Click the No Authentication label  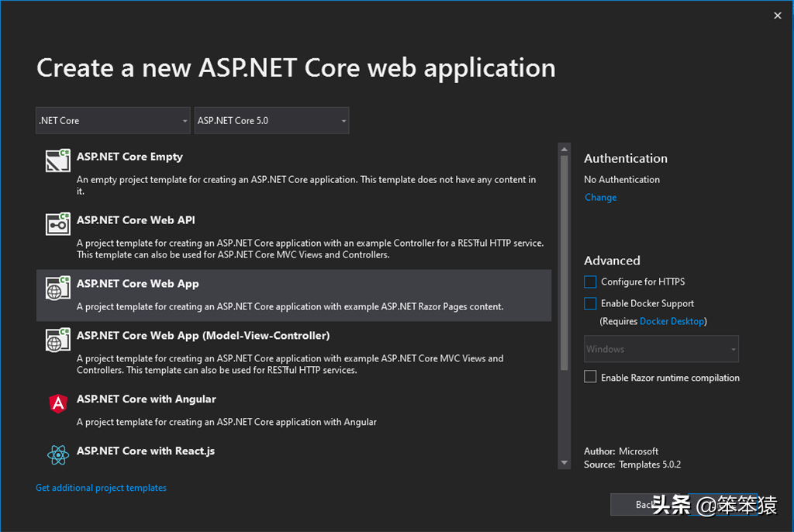tap(622, 179)
